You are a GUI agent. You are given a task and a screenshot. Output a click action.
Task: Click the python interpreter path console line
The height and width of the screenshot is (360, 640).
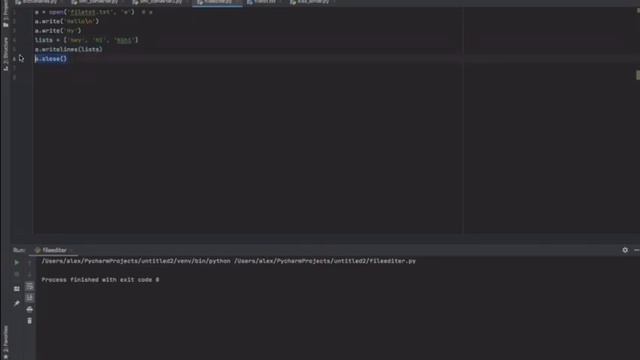229,261
